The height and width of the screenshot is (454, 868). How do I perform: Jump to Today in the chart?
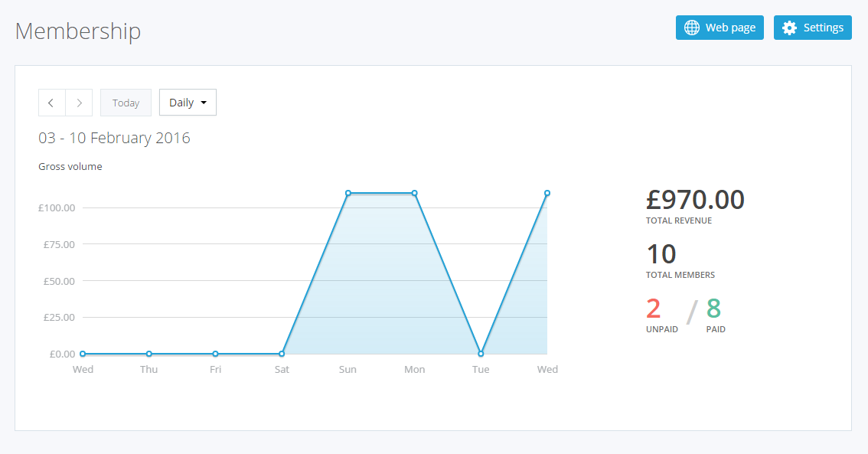[126, 103]
